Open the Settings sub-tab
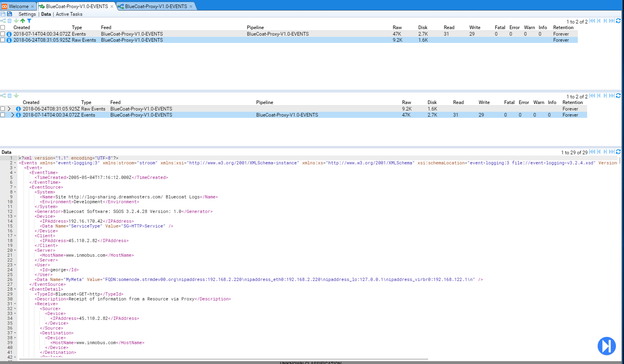The width and height of the screenshot is (624, 364). pos(27,14)
